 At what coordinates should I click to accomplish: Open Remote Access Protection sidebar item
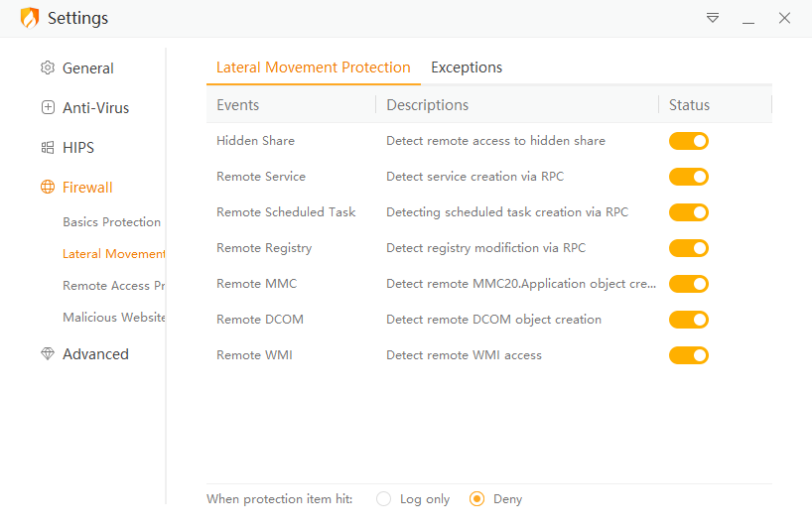(x=113, y=286)
